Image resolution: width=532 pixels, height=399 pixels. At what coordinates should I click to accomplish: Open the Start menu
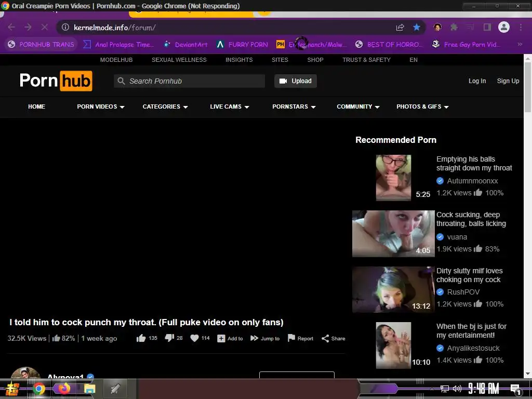point(12,389)
